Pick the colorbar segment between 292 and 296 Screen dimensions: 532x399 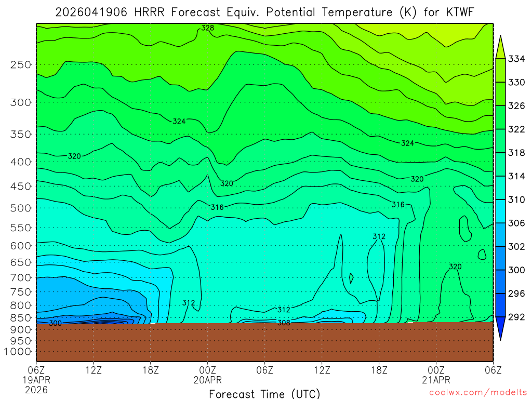pos(500,305)
